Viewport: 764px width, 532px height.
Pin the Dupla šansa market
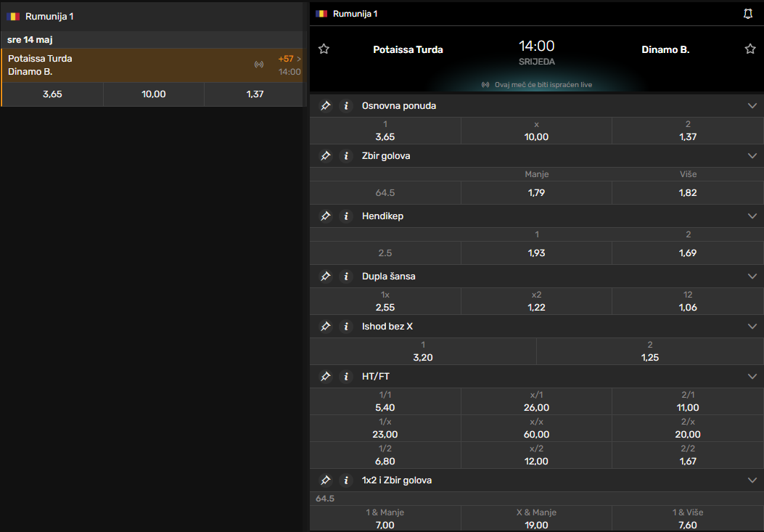pos(326,277)
